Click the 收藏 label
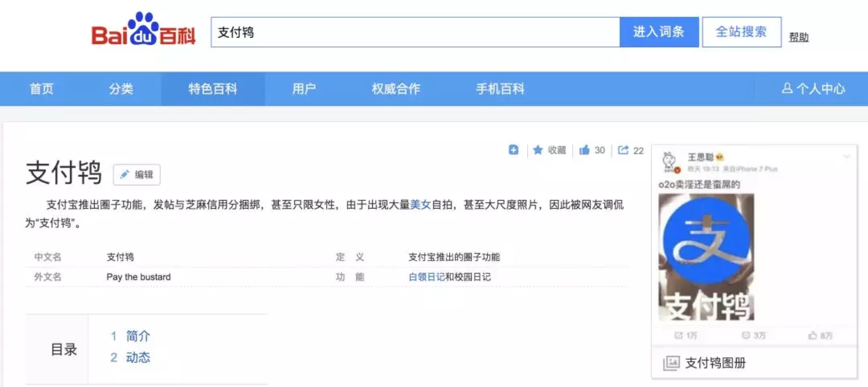 tap(557, 150)
